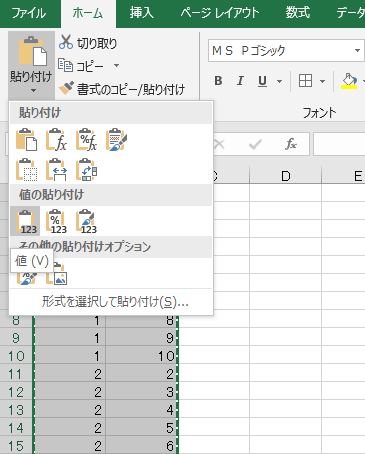Toggle Underline formatting

point(263,81)
